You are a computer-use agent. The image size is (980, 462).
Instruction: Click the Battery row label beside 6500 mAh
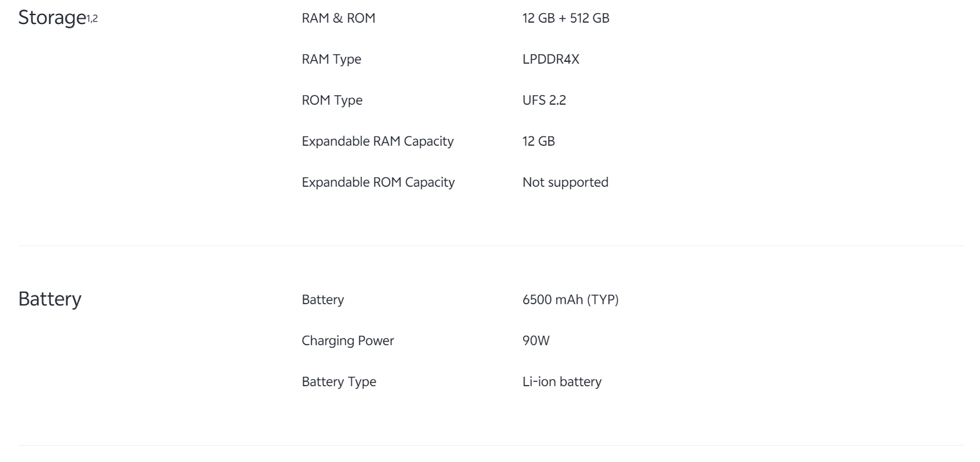(322, 300)
